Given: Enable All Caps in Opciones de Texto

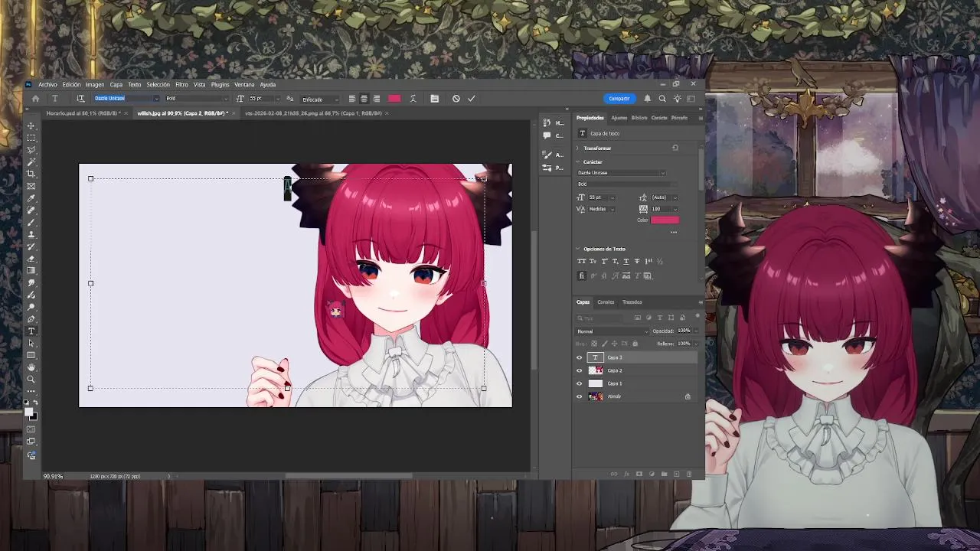Looking at the screenshot, I should click(x=582, y=261).
